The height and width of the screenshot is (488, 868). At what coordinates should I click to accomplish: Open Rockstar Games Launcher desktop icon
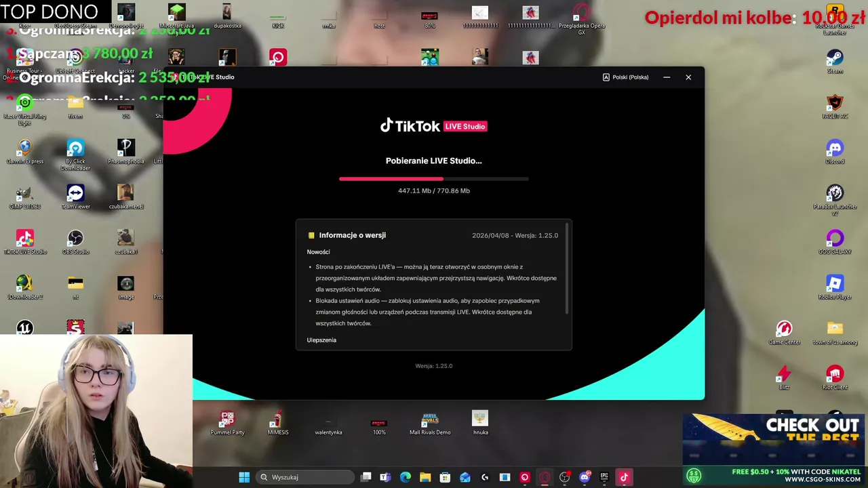point(835,19)
